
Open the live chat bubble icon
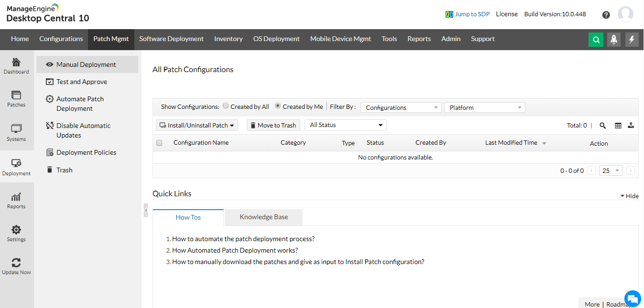coord(633,298)
